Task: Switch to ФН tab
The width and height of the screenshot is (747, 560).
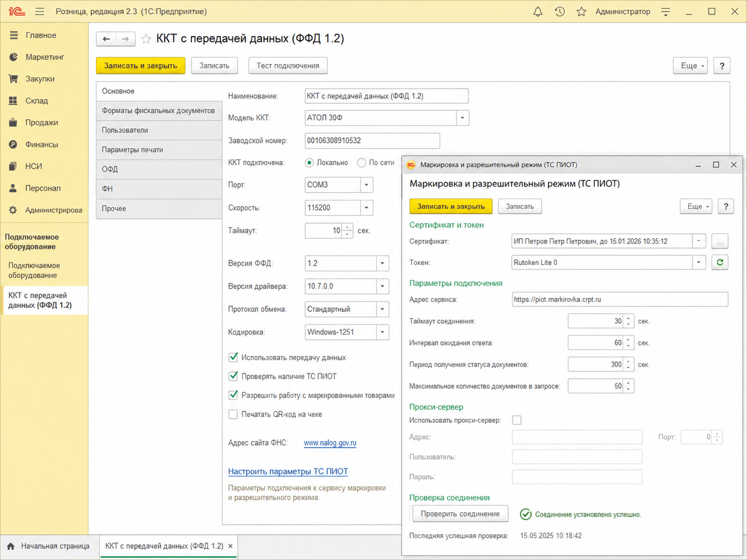Action: point(159,189)
